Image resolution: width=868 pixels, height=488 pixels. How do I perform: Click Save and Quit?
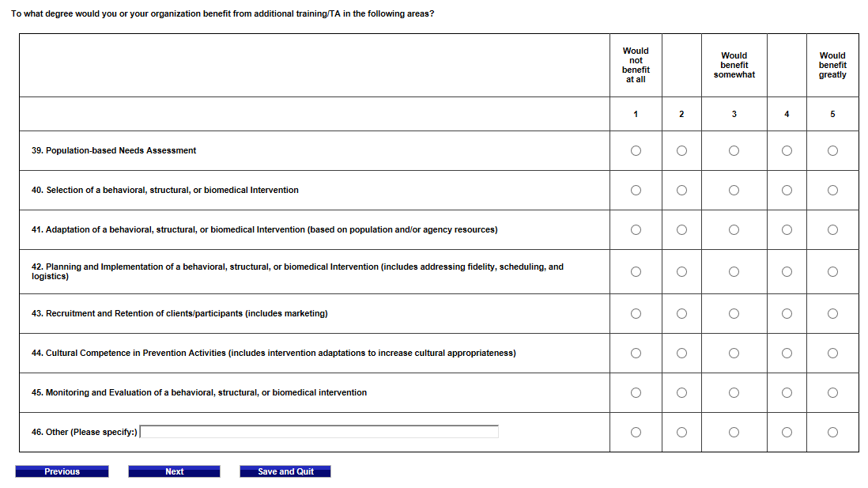pyautogui.click(x=285, y=471)
